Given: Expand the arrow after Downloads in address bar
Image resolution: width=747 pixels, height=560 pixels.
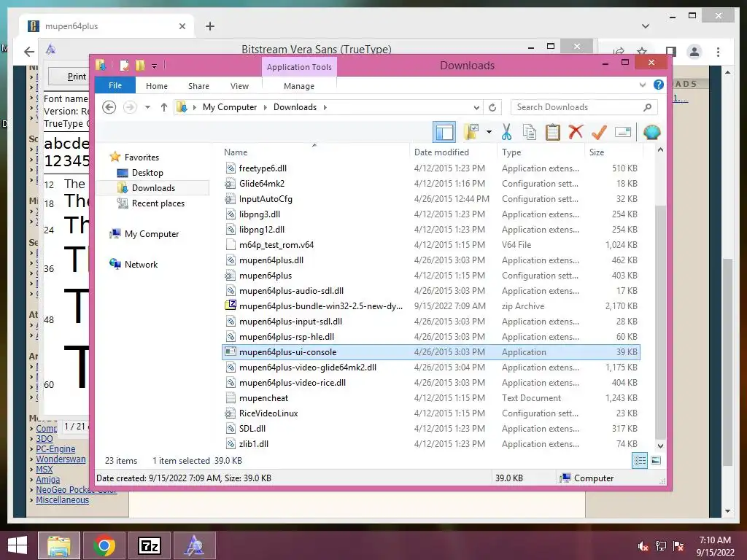Looking at the screenshot, I should (325, 107).
